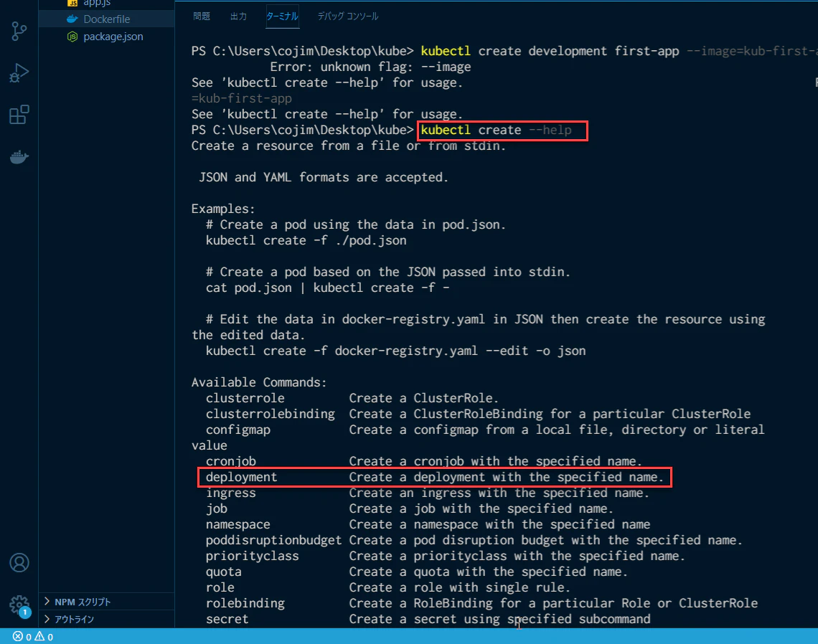
Task: Open the Accounts menu
Action: coord(19,563)
